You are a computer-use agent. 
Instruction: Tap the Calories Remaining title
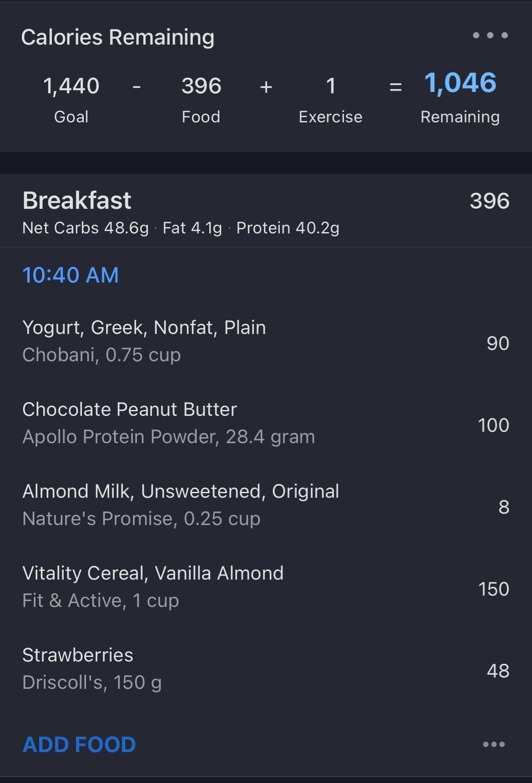point(118,37)
